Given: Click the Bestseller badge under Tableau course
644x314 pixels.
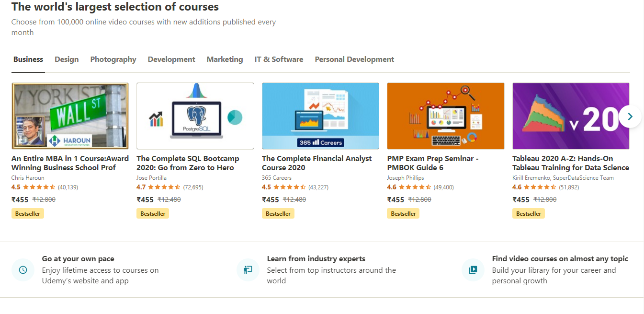Looking at the screenshot, I should tap(529, 213).
